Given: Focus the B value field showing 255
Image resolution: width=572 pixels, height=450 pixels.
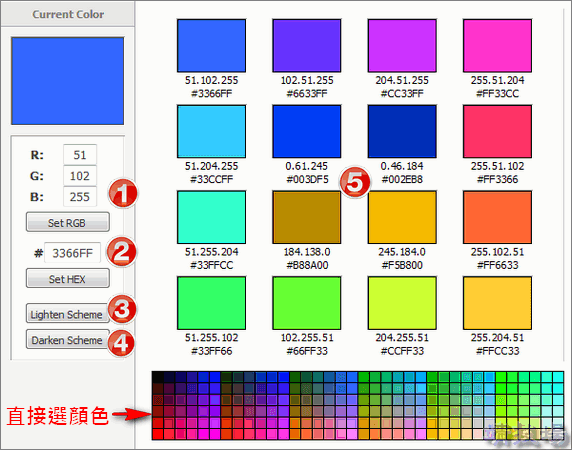Looking at the screenshot, I should (80, 197).
